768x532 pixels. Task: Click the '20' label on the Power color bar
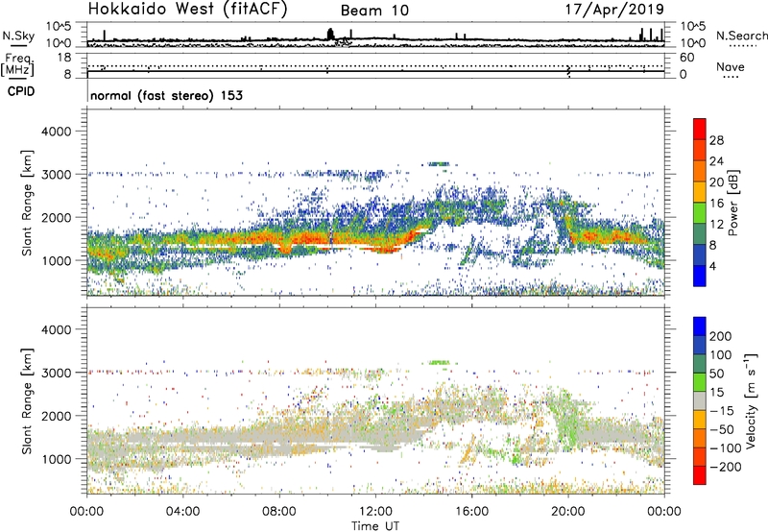tap(716, 182)
